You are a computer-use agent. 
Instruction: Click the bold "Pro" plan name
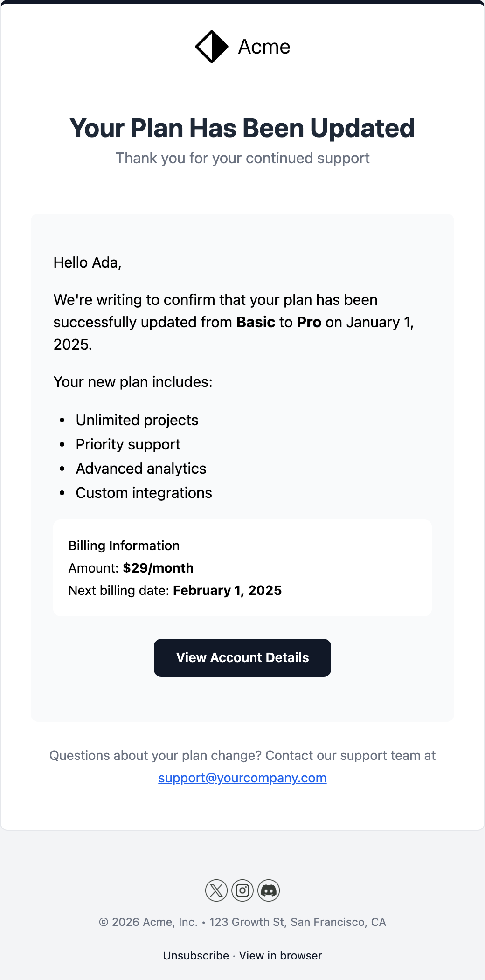(309, 322)
